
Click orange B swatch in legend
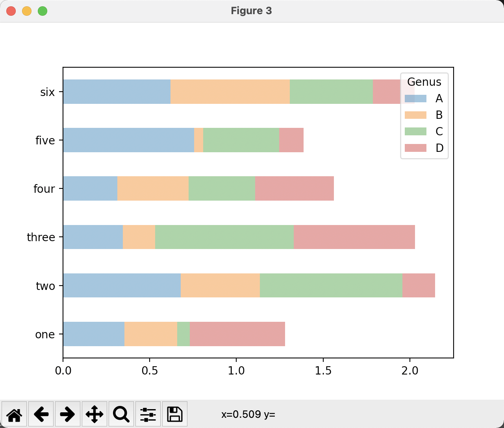tap(415, 115)
